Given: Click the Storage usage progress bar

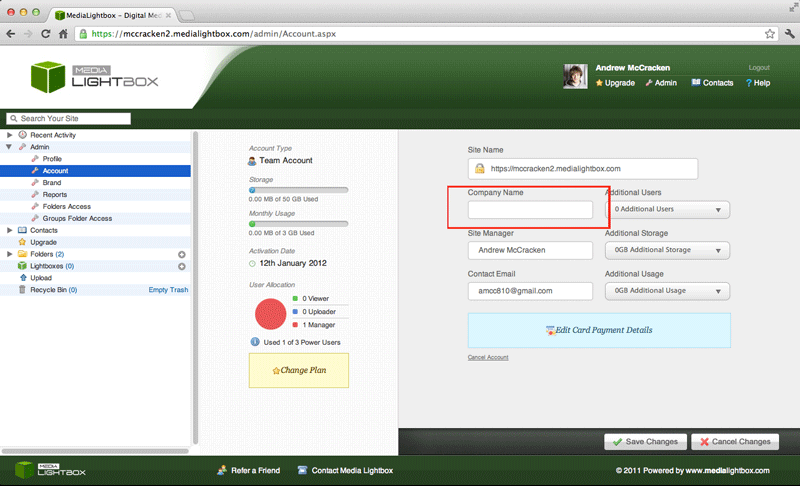Looking at the screenshot, I should [x=298, y=189].
